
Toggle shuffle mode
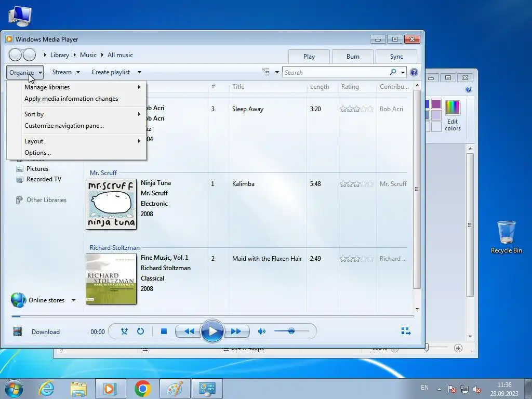click(124, 331)
